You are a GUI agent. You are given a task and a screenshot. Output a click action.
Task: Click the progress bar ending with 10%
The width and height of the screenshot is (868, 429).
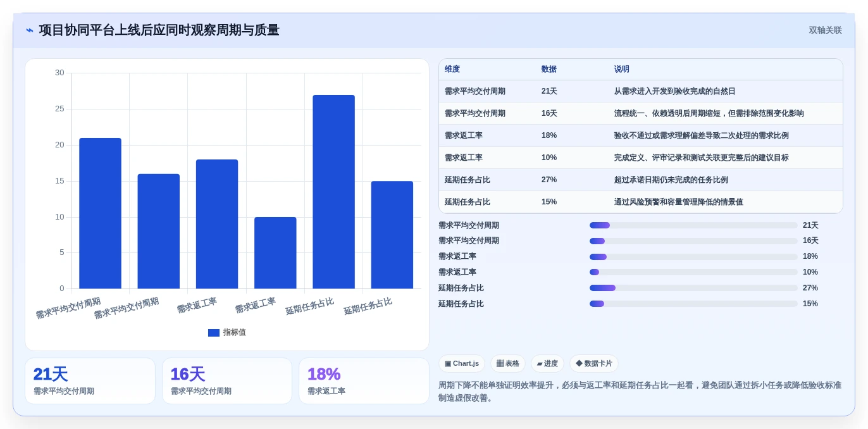(x=693, y=272)
